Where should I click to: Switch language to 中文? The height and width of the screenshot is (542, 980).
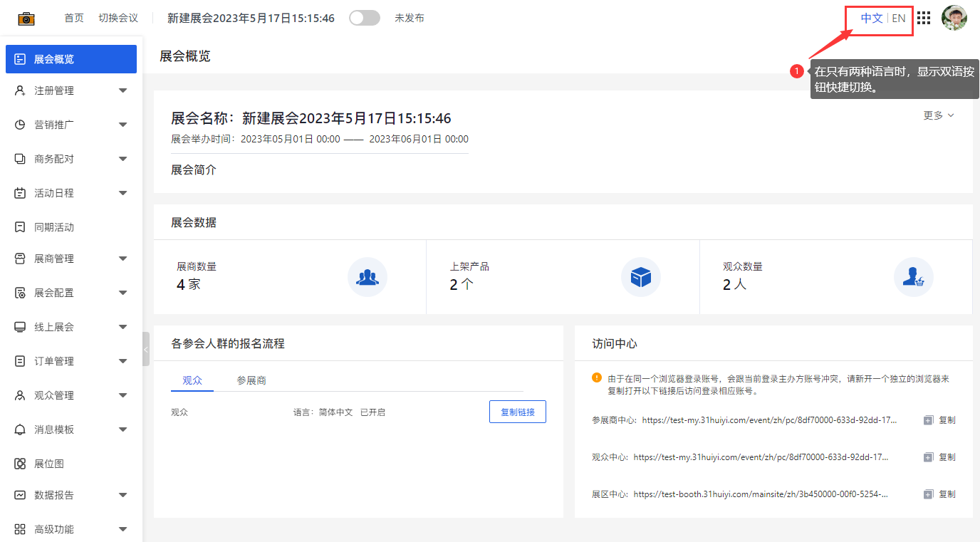[871, 19]
